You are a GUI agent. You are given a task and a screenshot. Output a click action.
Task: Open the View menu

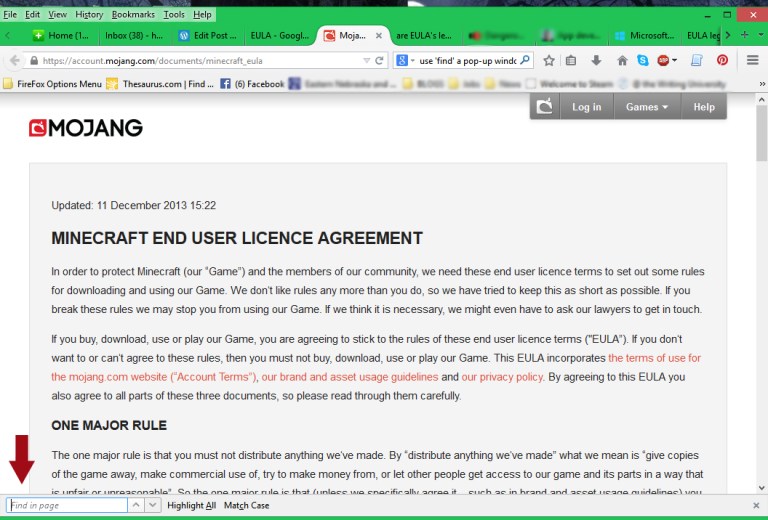click(57, 15)
